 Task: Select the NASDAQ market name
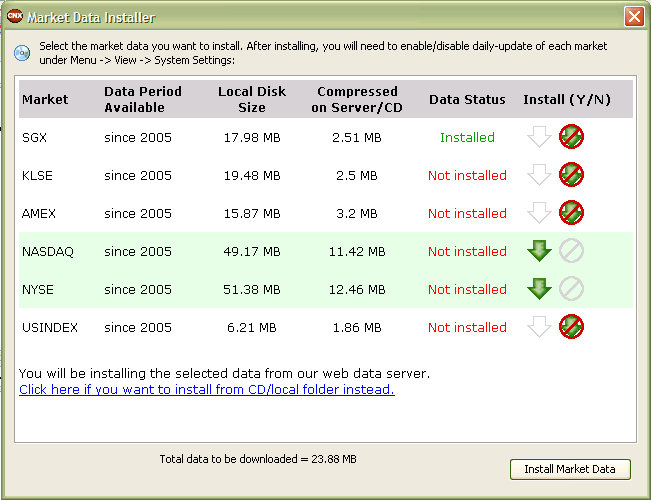48,251
